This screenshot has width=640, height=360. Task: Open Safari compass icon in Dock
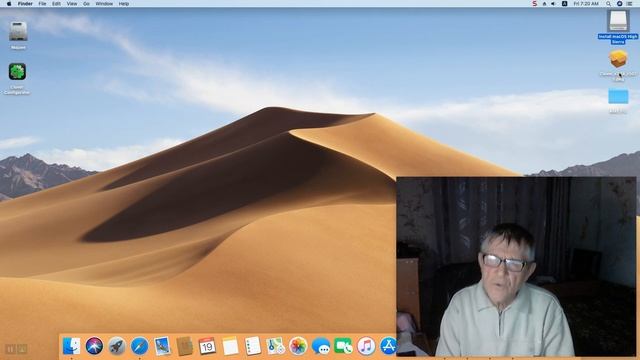139,346
